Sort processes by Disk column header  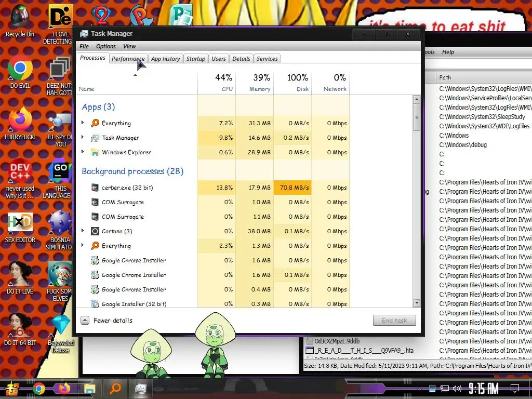click(x=293, y=83)
